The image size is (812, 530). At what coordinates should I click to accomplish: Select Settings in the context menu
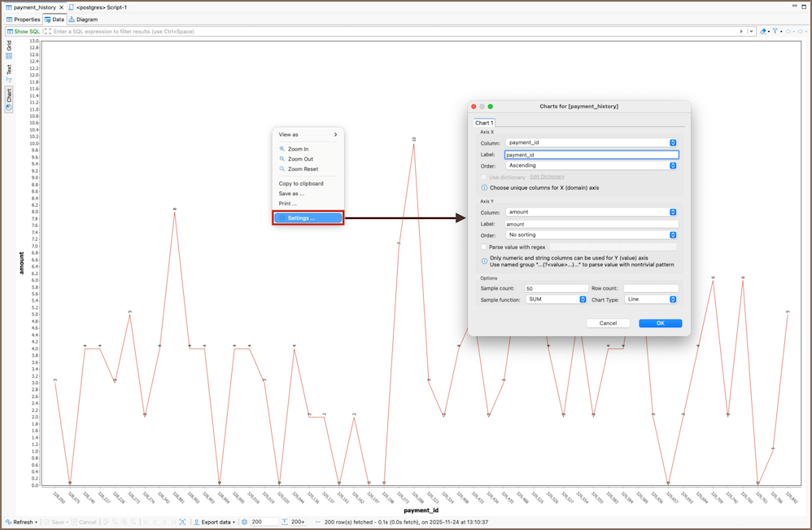(x=308, y=218)
